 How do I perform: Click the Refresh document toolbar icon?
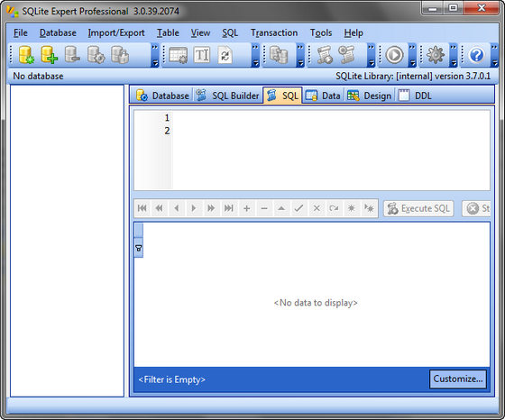[225, 55]
